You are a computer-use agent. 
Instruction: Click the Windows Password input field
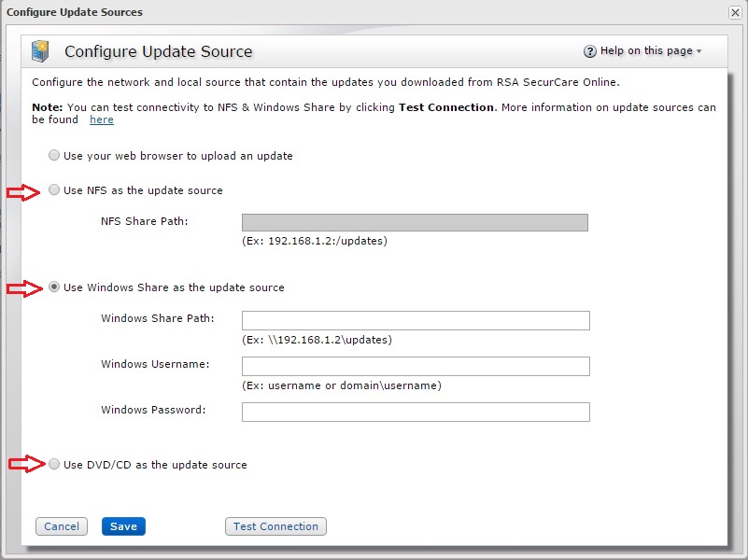(414, 412)
